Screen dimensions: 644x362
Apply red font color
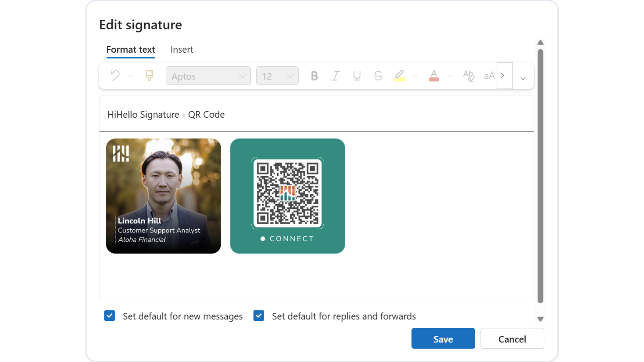pyautogui.click(x=434, y=76)
